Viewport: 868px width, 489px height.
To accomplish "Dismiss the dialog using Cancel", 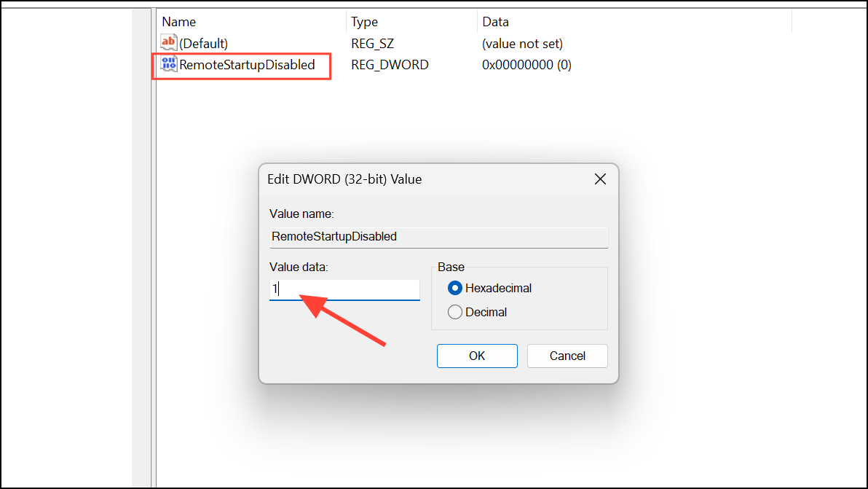I will (x=567, y=356).
